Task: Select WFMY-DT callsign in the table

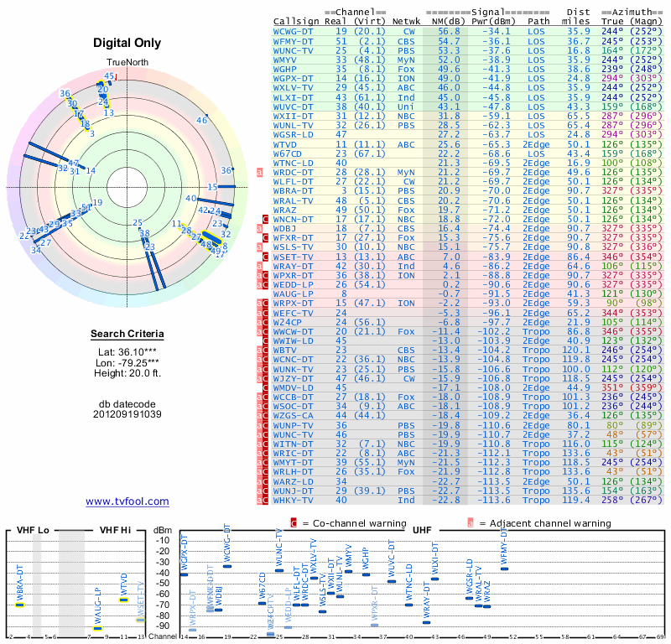Action: pos(293,41)
